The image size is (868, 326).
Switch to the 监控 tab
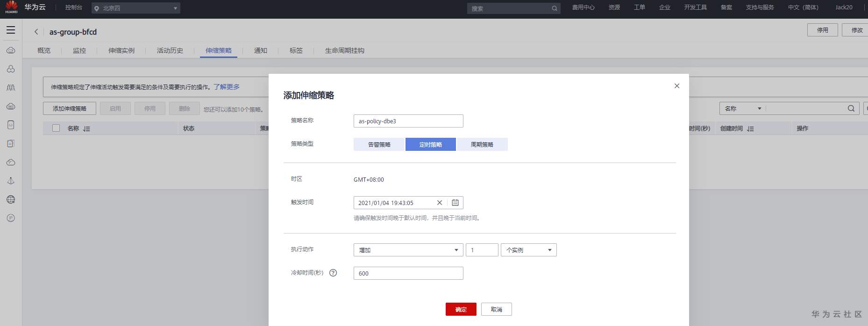pyautogui.click(x=79, y=50)
